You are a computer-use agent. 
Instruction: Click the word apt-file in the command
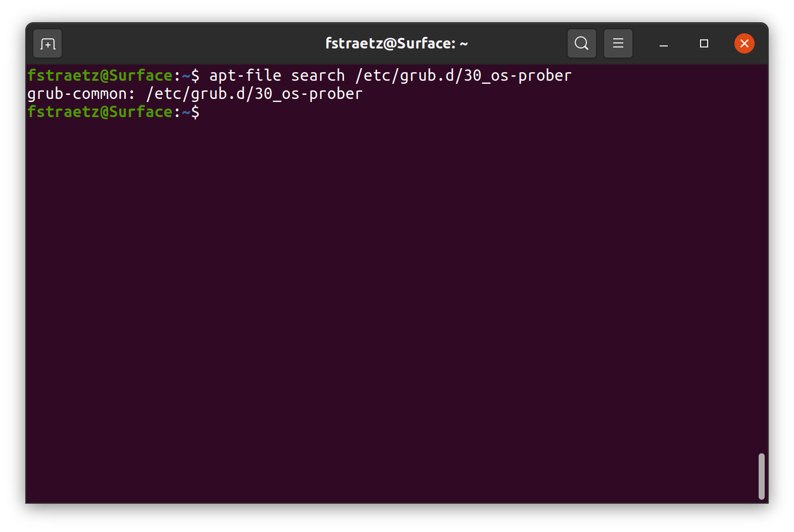[245, 76]
